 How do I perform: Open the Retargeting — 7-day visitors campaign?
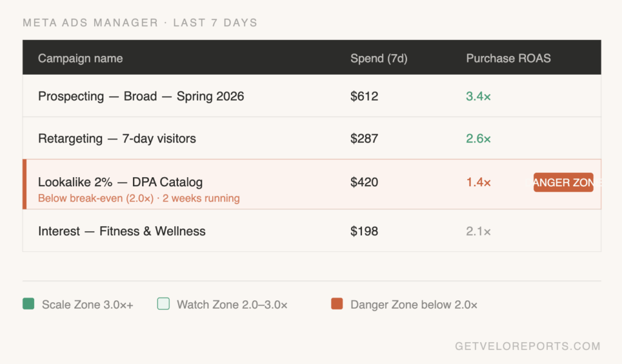(117, 138)
